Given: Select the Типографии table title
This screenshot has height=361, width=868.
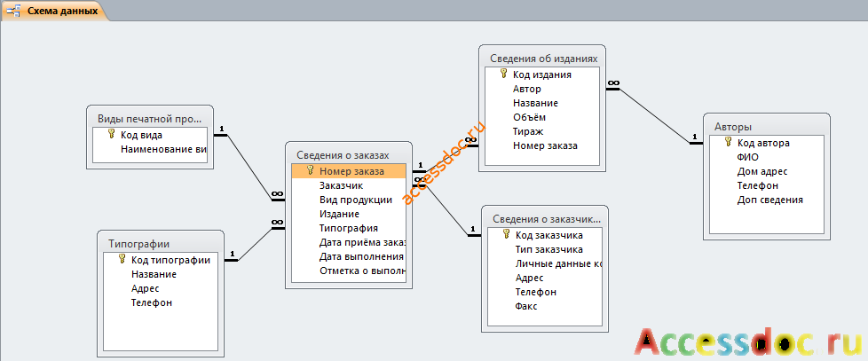Looking at the screenshot, I should 139,244.
